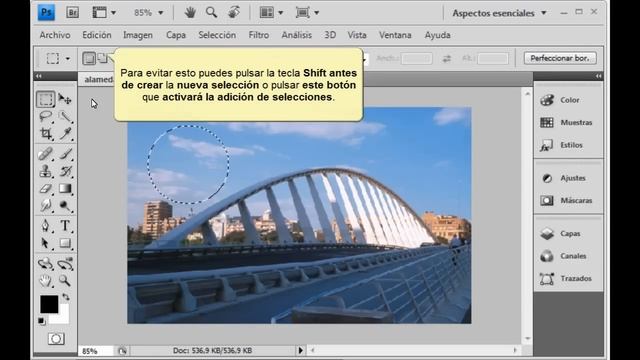The image size is (640, 360).
Task: Toggle Quick Mask mode
Action: click(56, 339)
